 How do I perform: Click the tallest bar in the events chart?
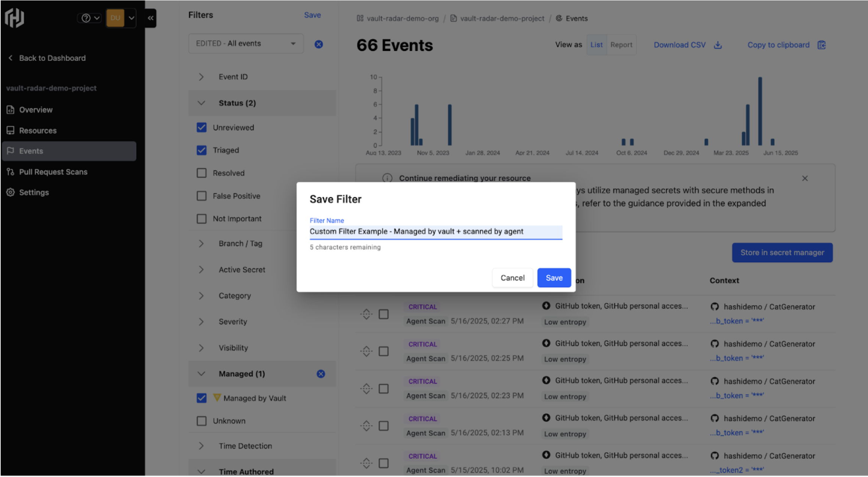(x=760, y=111)
